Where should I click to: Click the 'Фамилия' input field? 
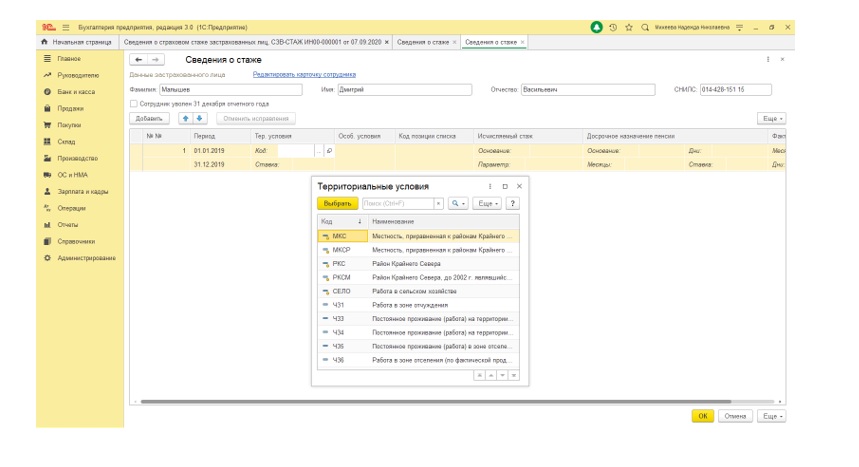[229, 90]
